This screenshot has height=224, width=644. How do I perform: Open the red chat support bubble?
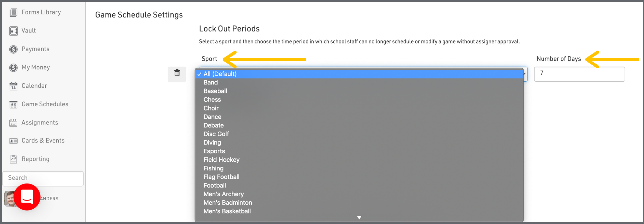click(27, 197)
